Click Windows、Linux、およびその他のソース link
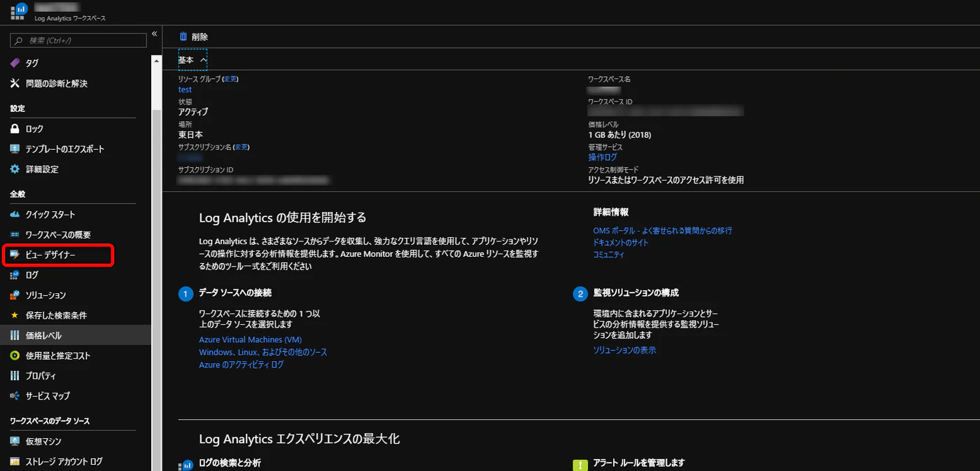 tap(263, 352)
